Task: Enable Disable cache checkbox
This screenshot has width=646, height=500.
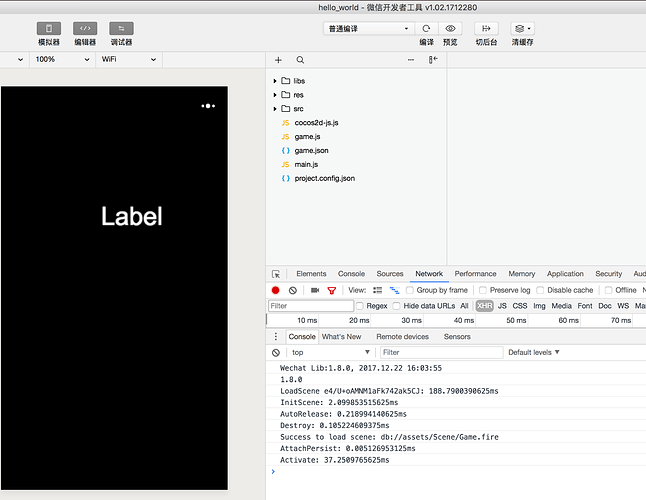Action: (540, 290)
